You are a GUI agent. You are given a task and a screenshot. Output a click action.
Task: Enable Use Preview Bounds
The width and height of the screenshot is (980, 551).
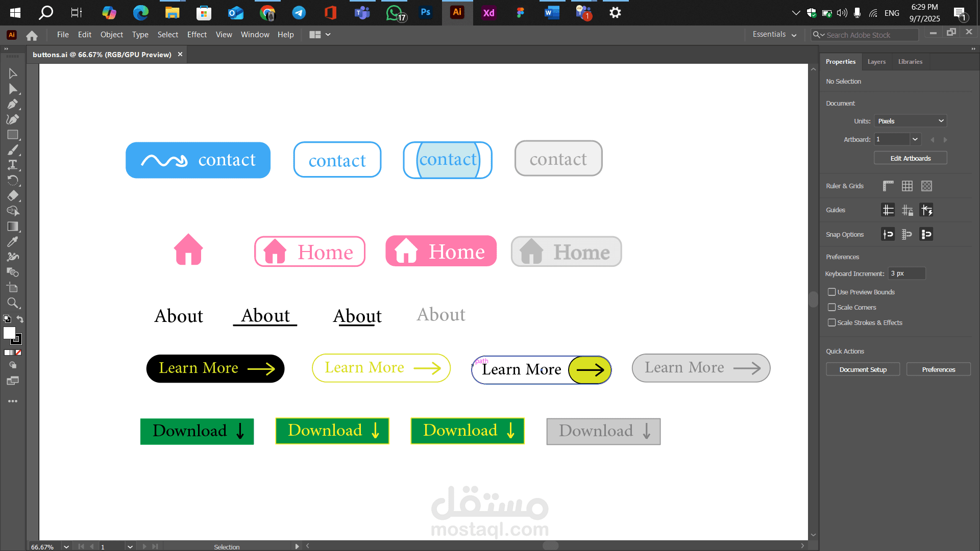pyautogui.click(x=832, y=292)
